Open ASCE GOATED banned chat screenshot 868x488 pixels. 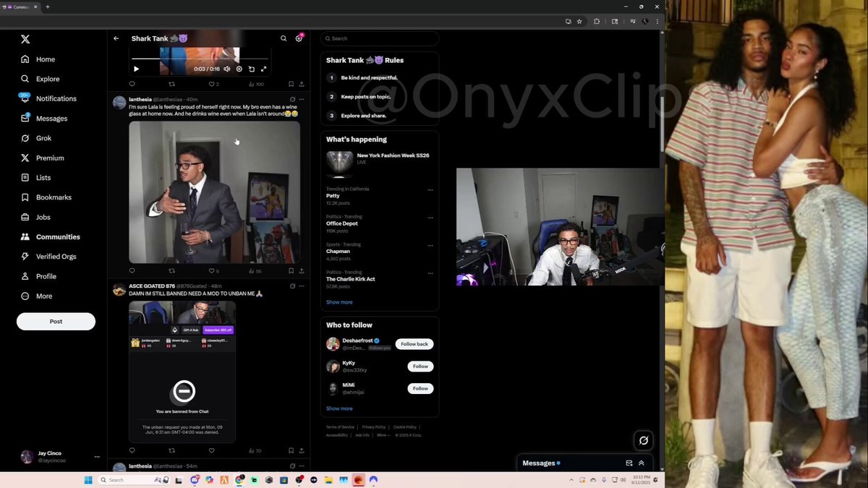tap(182, 372)
